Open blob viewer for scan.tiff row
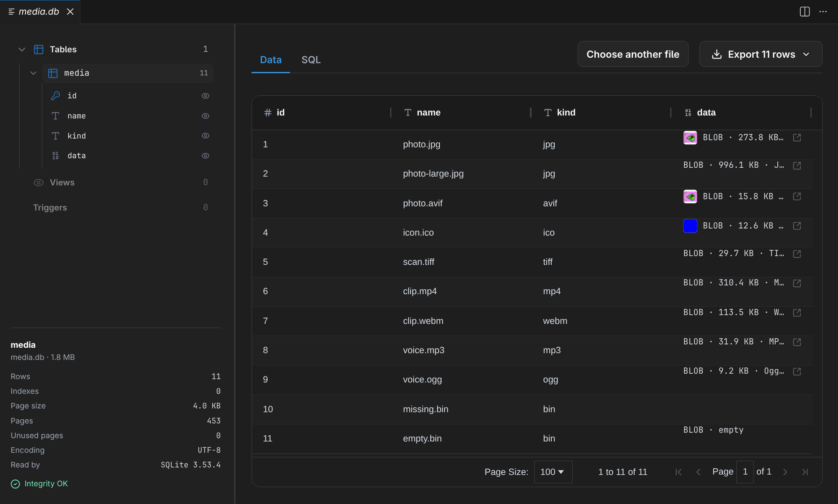This screenshot has width=838, height=504. [x=797, y=254]
